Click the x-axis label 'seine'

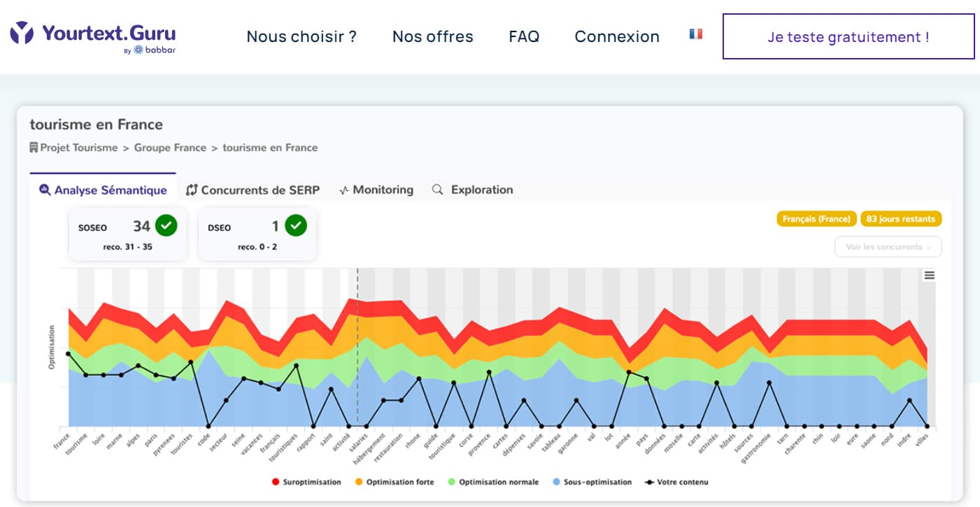(239, 441)
